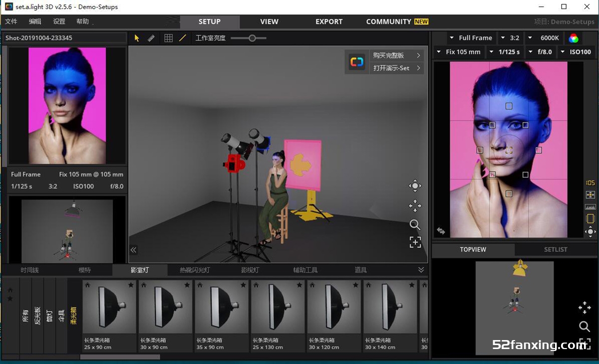This screenshot has width=599, height=364.
Task: Switch to the SETLIST tab
Action: [556, 249]
